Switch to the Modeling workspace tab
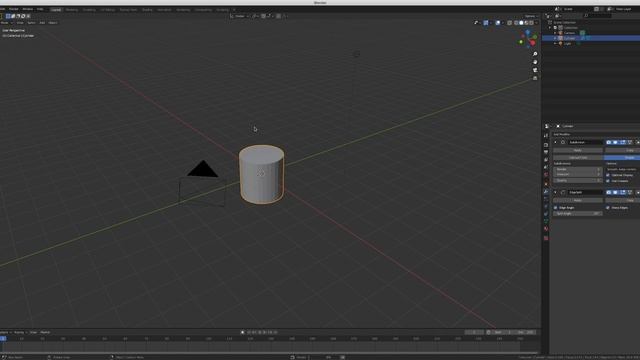The image size is (640, 360). click(71, 9)
